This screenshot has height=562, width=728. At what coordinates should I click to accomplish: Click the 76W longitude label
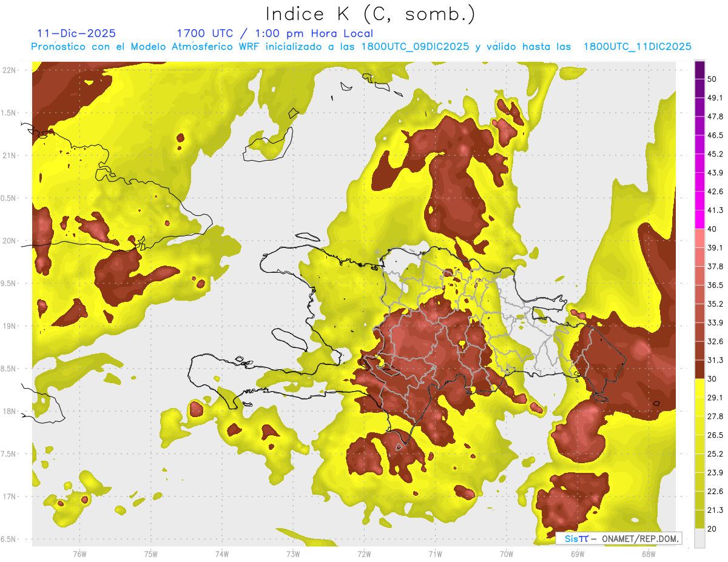[x=79, y=554]
